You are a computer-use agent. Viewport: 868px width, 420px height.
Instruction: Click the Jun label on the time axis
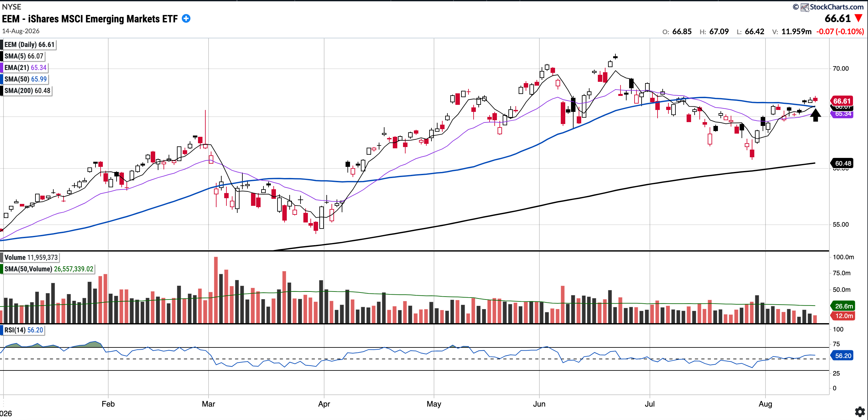point(539,404)
